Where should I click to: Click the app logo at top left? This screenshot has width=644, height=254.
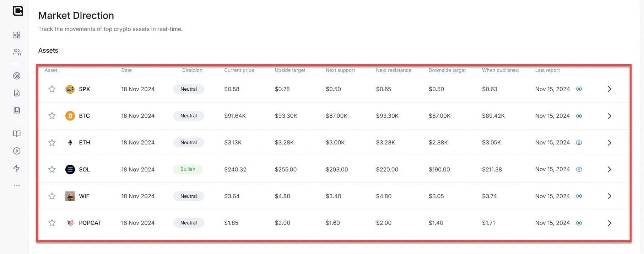point(17,11)
